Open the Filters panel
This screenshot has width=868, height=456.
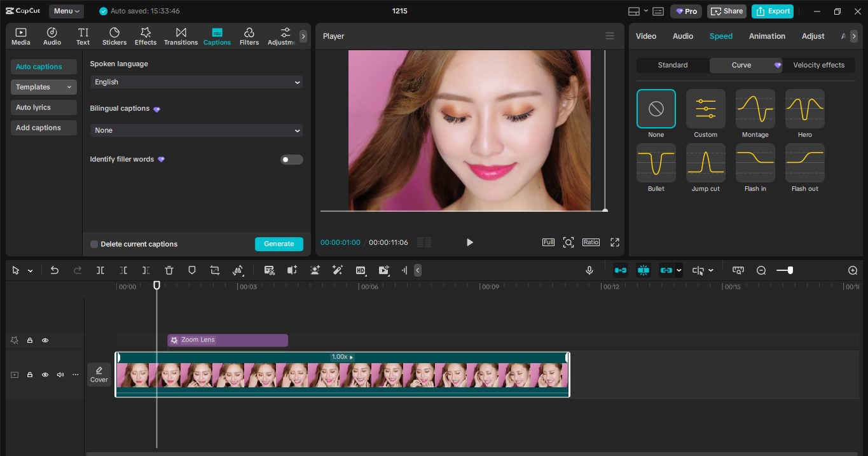coord(249,36)
